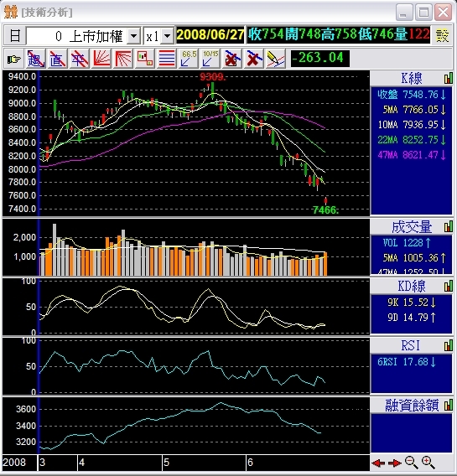Select the pointing hand cursor tool
Viewport: 457px width, 476px height.
[x=13, y=59]
